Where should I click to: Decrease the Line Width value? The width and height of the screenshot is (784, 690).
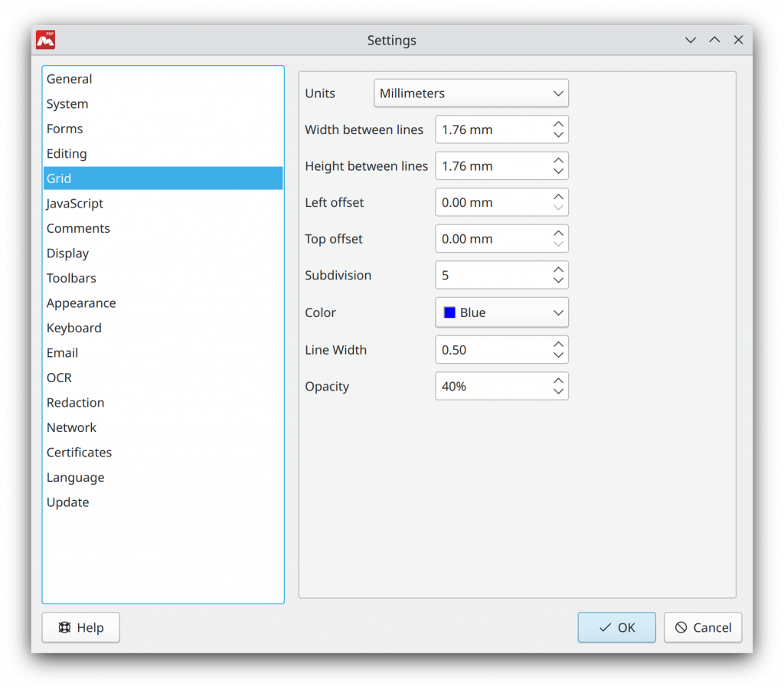pos(558,355)
